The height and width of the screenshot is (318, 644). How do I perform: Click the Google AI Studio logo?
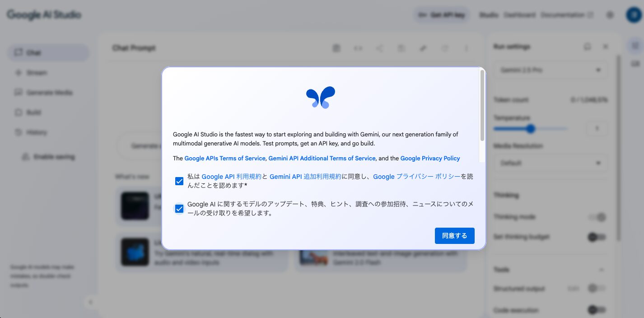coord(44,14)
